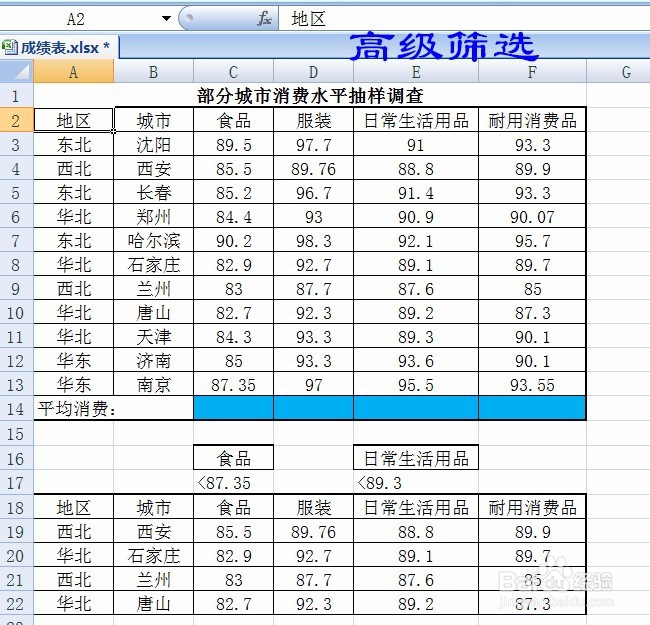
Task: Open the Name Box dropdown arrow
Action: (166, 19)
